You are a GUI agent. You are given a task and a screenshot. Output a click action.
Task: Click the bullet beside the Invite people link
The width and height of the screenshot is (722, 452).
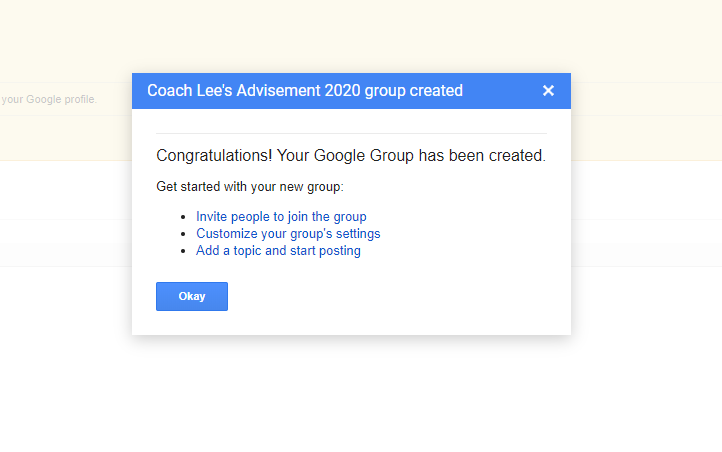click(184, 217)
